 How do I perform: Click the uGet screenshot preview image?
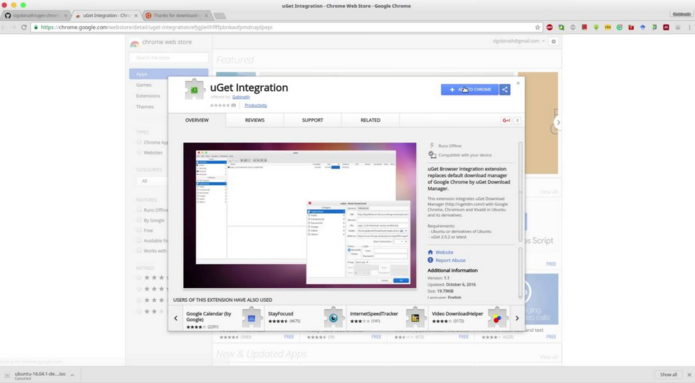(x=300, y=215)
